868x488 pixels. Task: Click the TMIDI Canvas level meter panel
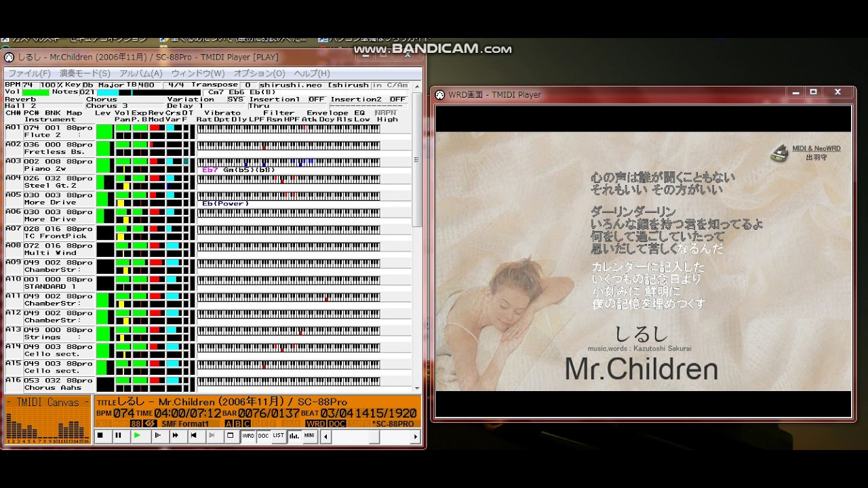click(x=47, y=420)
